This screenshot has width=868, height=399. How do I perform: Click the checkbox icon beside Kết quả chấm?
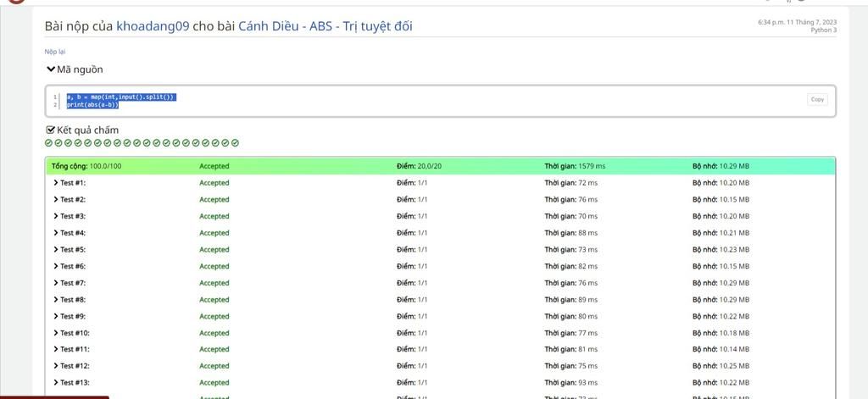pos(51,130)
